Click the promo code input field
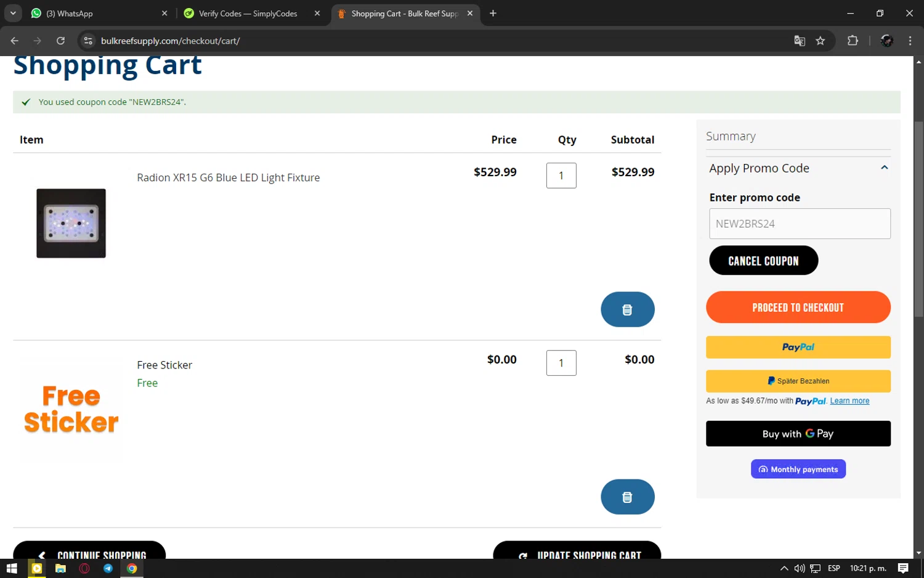 (x=800, y=224)
